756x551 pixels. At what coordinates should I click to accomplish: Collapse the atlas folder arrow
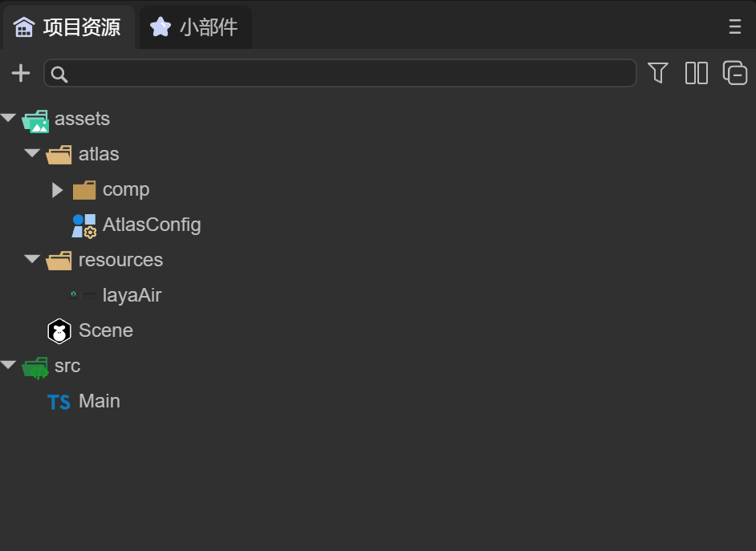click(32, 153)
